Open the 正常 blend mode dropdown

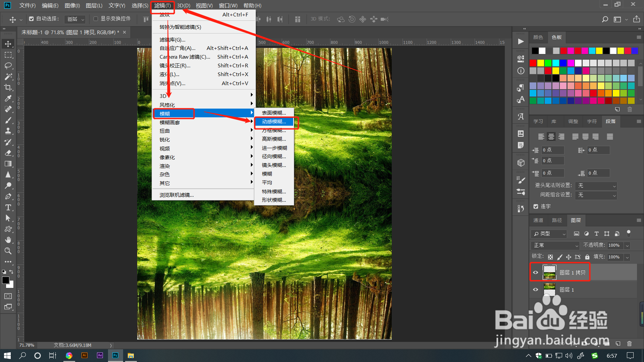pyautogui.click(x=555, y=245)
